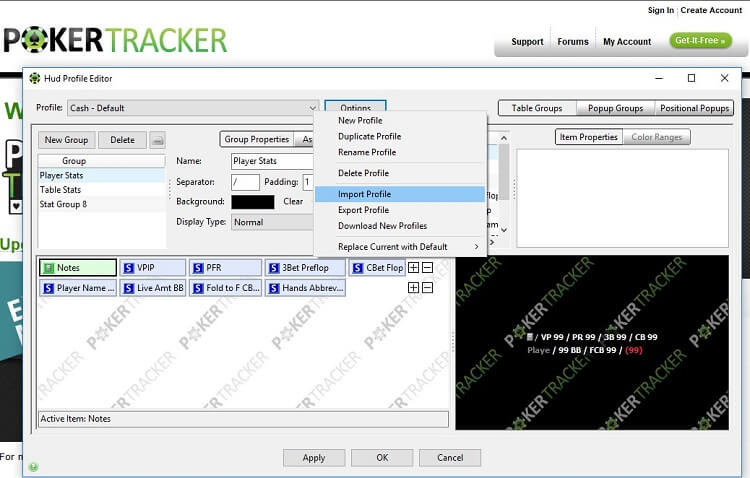Click the small icon button next to Delete
The image size is (750, 478).
pyautogui.click(x=157, y=140)
